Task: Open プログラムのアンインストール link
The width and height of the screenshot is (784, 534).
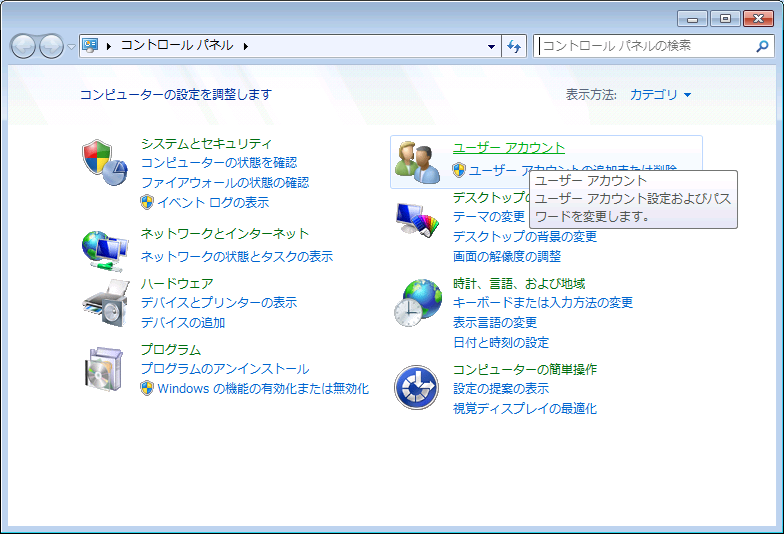Action: (x=225, y=368)
